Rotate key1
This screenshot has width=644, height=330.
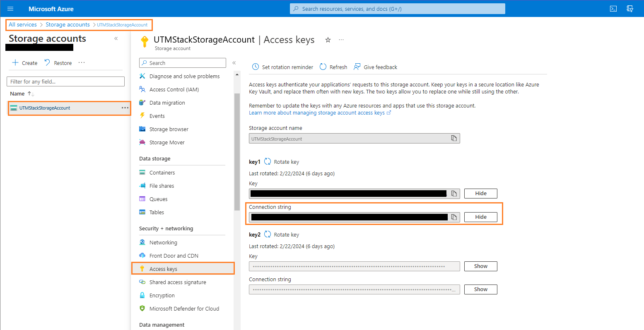pos(282,162)
